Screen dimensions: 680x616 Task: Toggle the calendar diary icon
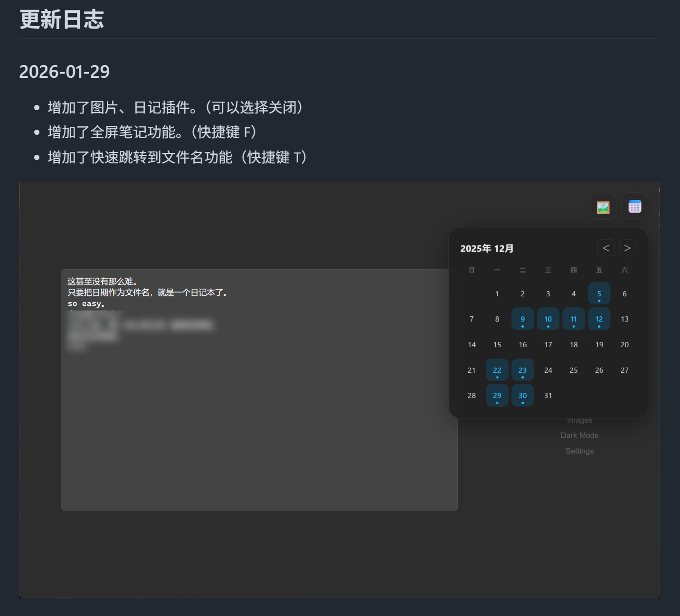point(634,206)
